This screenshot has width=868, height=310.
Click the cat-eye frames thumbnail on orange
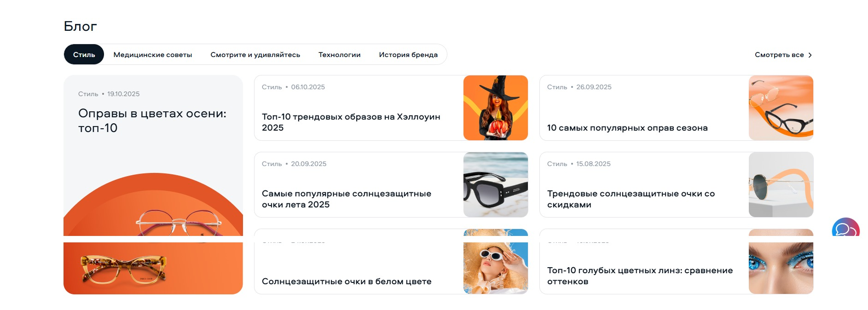click(x=781, y=108)
